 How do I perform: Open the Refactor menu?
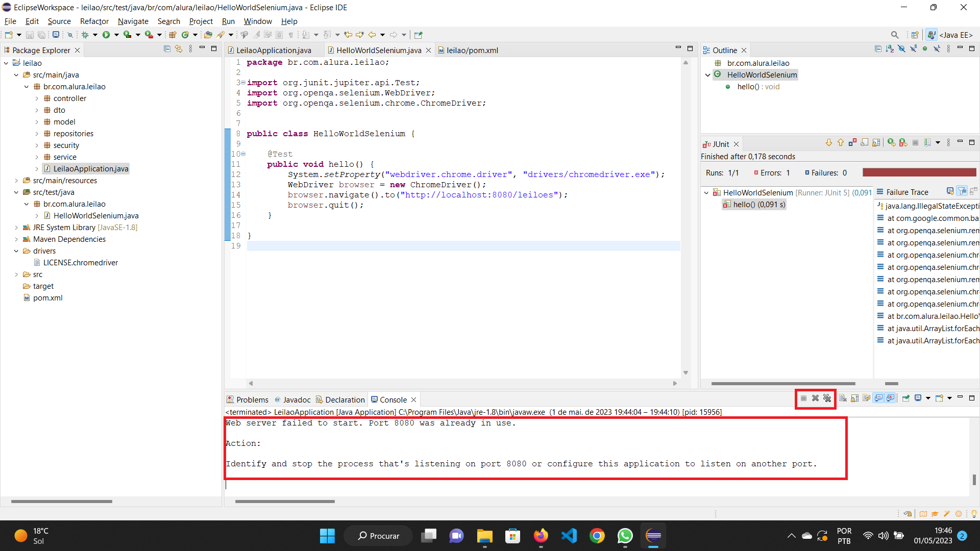94,21
